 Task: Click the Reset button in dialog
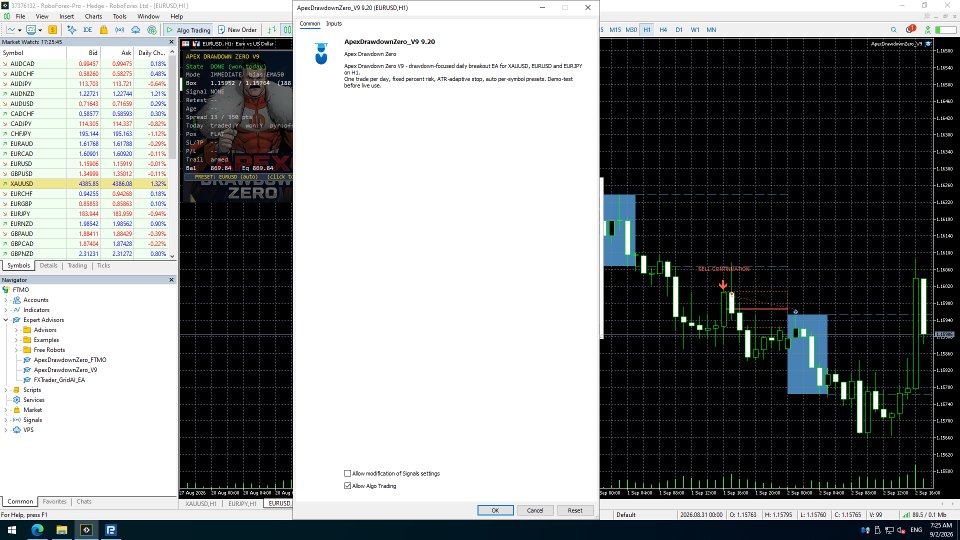(x=575, y=510)
